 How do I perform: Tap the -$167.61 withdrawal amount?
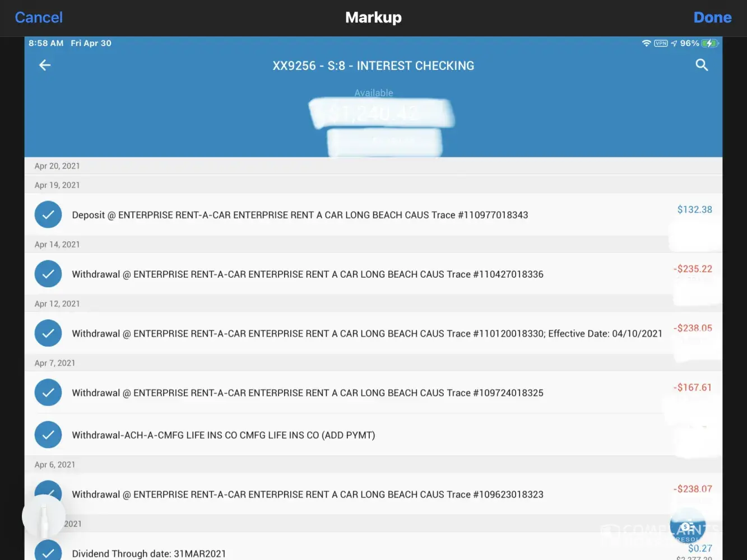pyautogui.click(x=693, y=388)
